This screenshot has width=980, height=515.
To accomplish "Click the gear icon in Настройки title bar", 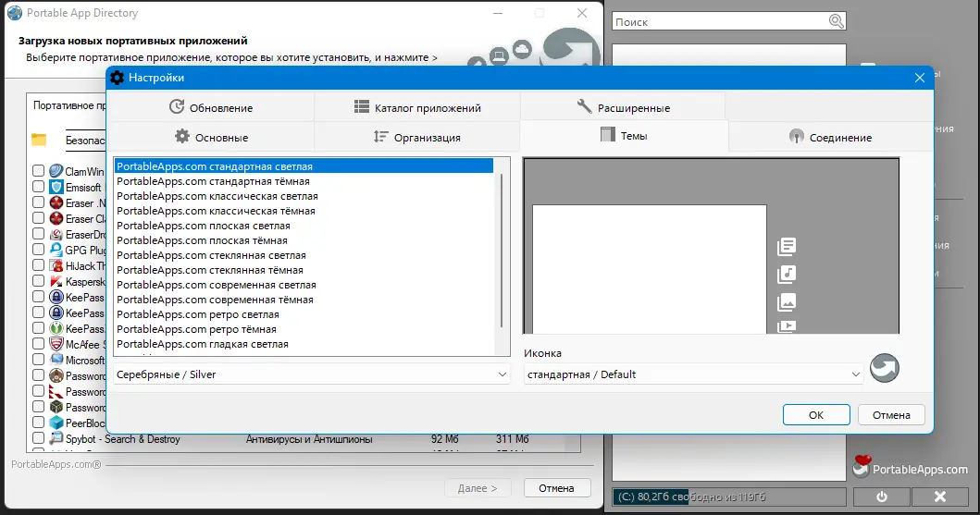I will (117, 78).
